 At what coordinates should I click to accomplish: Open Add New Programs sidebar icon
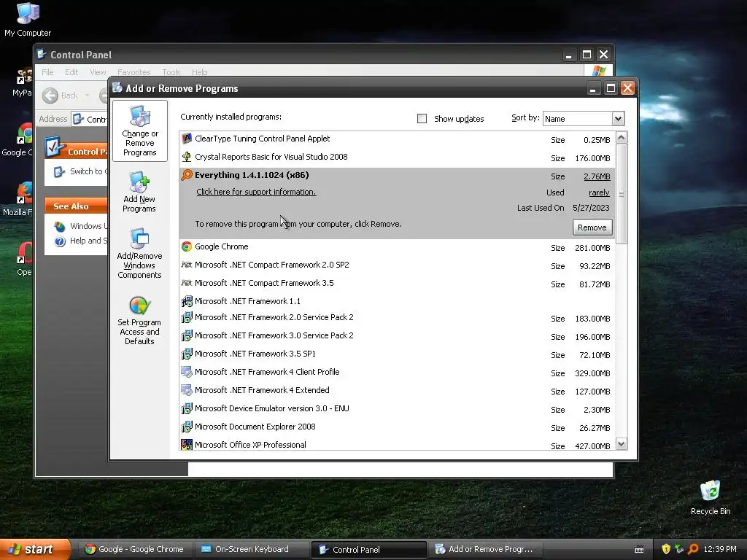tap(139, 182)
